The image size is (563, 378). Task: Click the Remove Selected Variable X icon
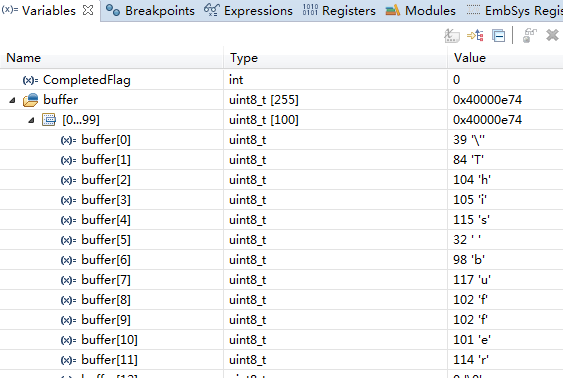[552, 36]
